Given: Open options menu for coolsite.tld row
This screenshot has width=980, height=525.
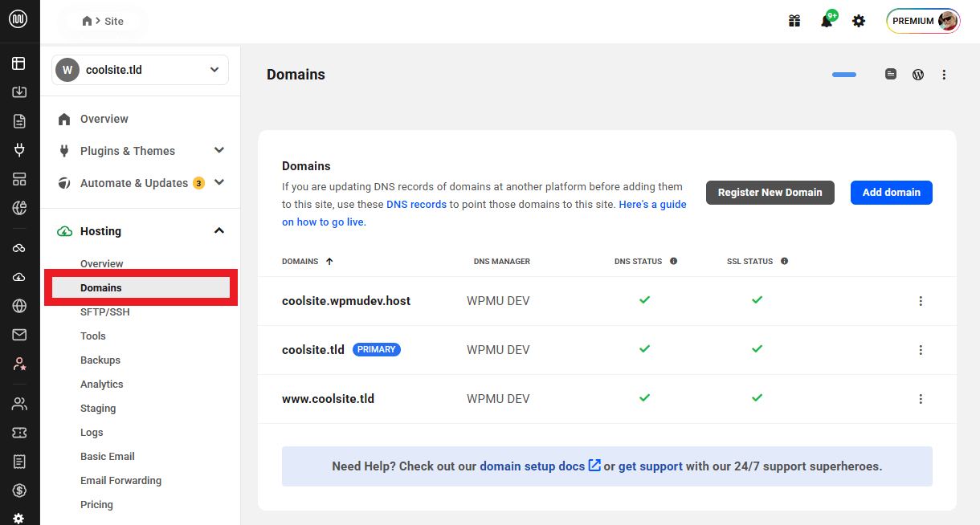Looking at the screenshot, I should point(921,350).
